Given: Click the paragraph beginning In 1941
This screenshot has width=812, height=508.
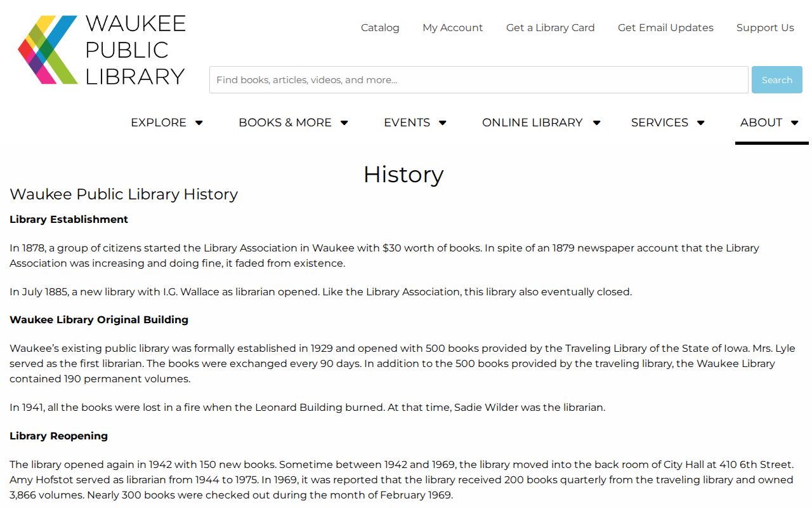Looking at the screenshot, I should coord(307,408).
